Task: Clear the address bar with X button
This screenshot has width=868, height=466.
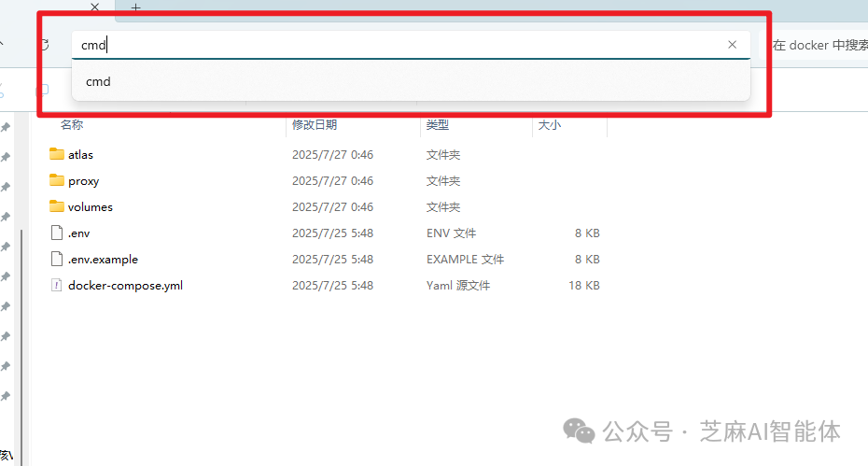Action: tap(732, 44)
